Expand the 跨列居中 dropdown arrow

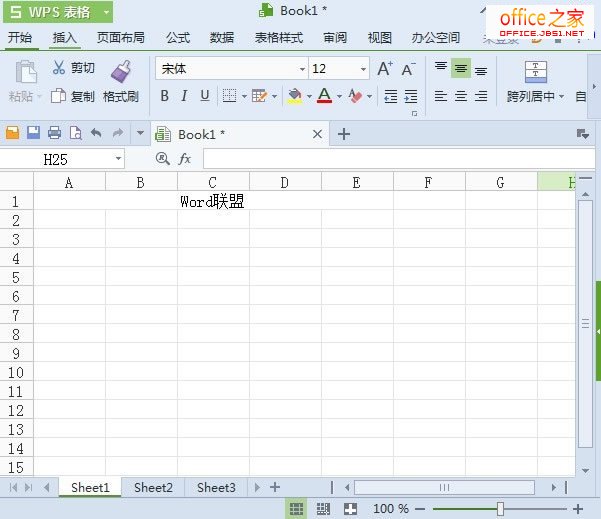pyautogui.click(x=562, y=96)
